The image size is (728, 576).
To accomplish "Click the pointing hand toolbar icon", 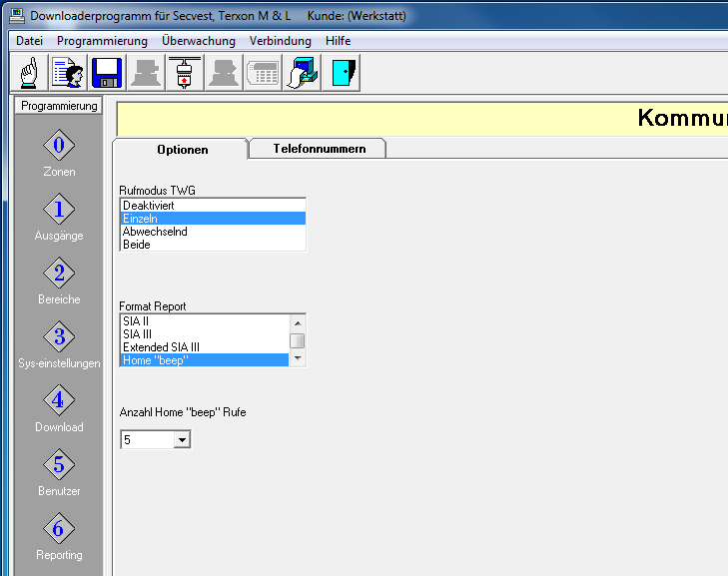I will pyautogui.click(x=29, y=74).
